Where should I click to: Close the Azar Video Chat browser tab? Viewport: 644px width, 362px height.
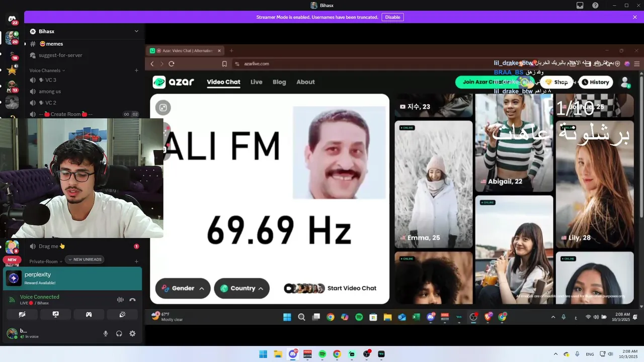pyautogui.click(x=219, y=51)
